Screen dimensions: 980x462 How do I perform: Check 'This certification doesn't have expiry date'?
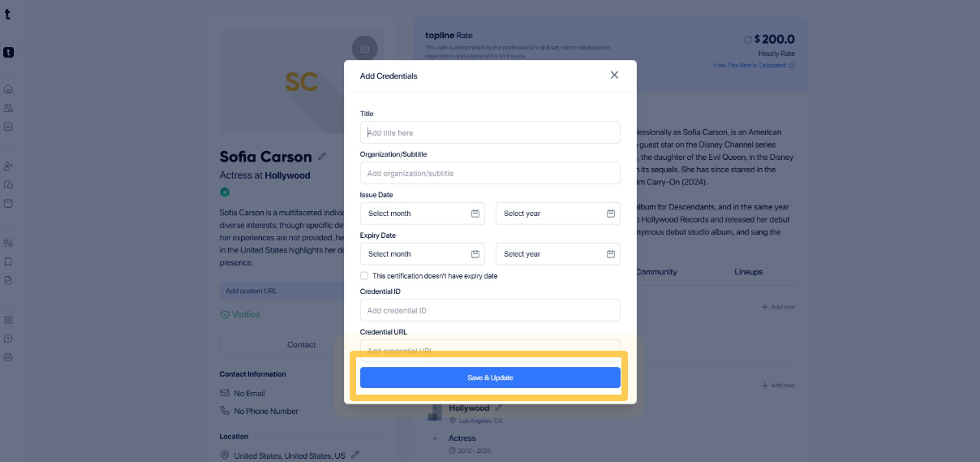(x=364, y=276)
